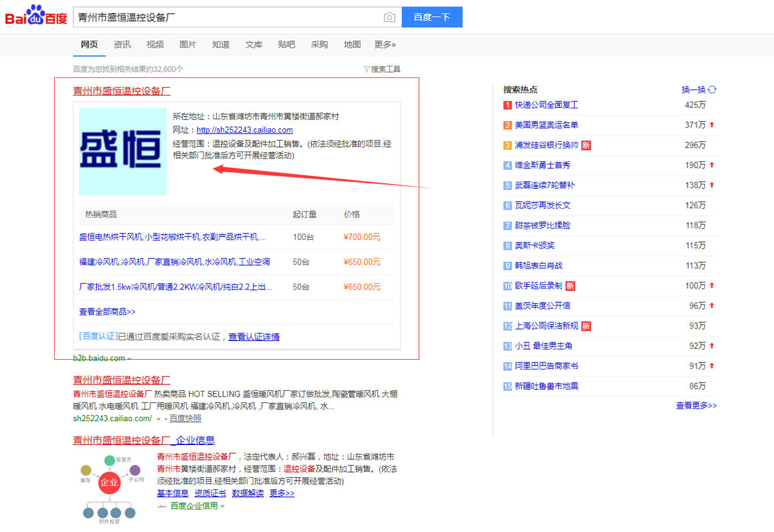Click 查看认证详情 link
This screenshot has width=774, height=532.
tap(253, 337)
